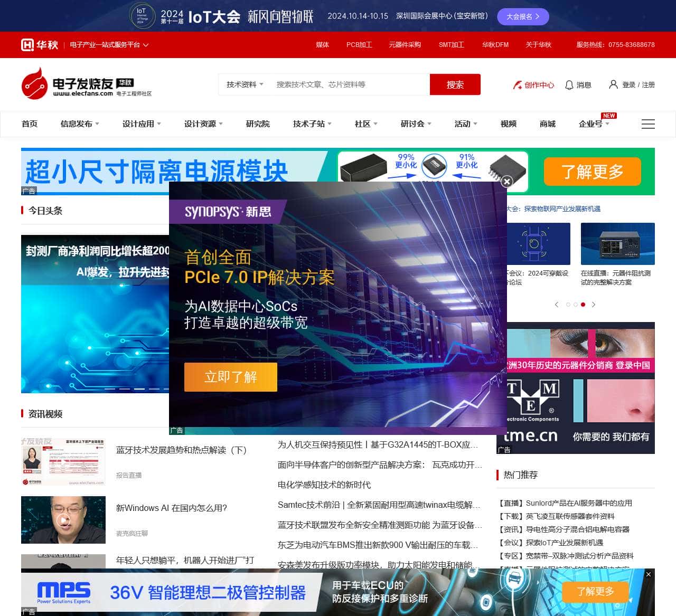Expand the 设计应用 menu
Viewport: 676px width, 616px height.
(x=142, y=124)
